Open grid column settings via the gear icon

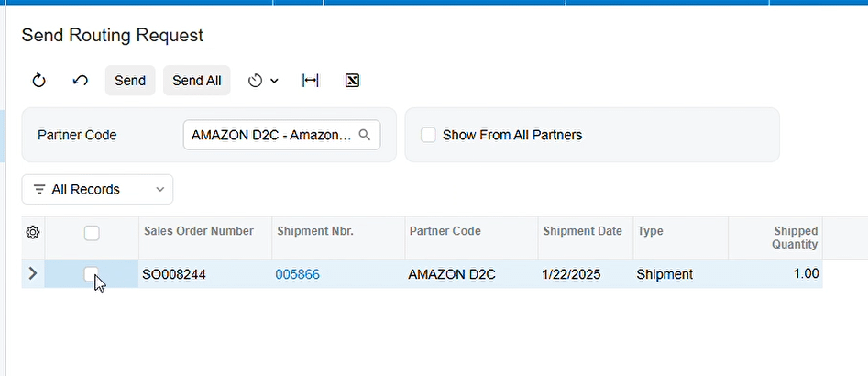coord(33,233)
